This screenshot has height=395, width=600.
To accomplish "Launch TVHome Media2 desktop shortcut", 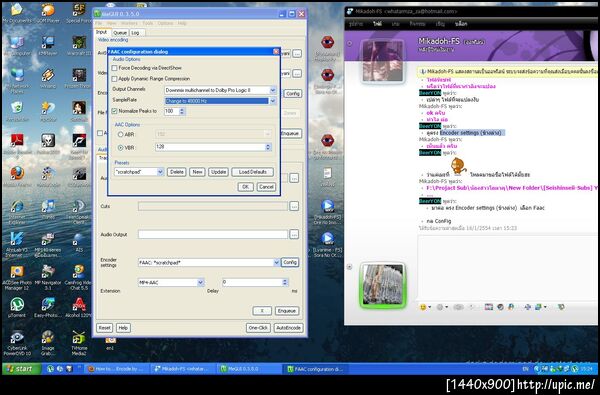I will 78,343.
